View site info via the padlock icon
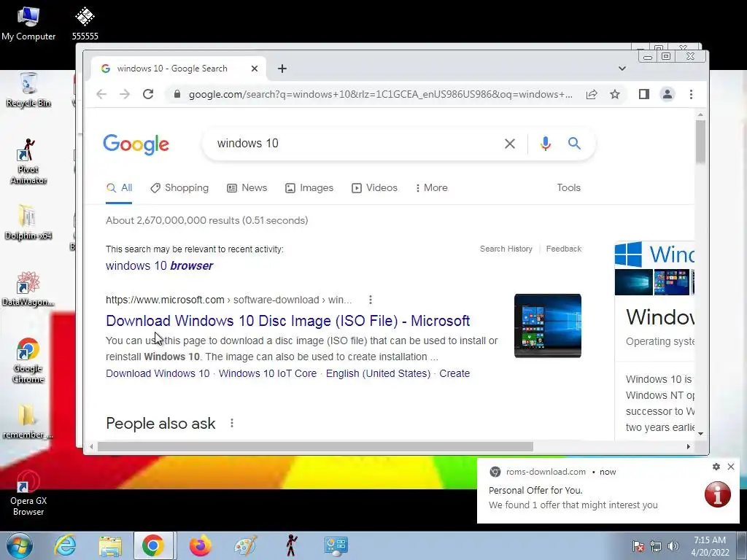Viewport: 747px width, 560px height. 177,94
